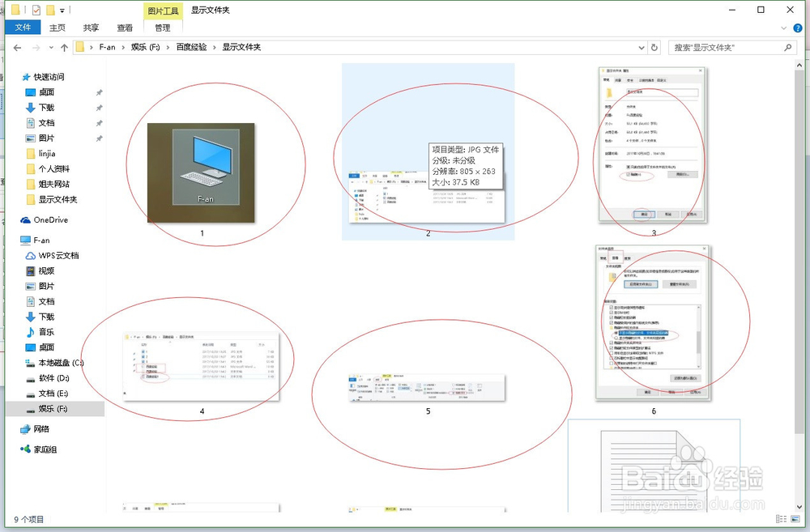The image size is (810, 532).
Task: Click 百度经验 in the breadcrumb path
Action: click(x=191, y=47)
